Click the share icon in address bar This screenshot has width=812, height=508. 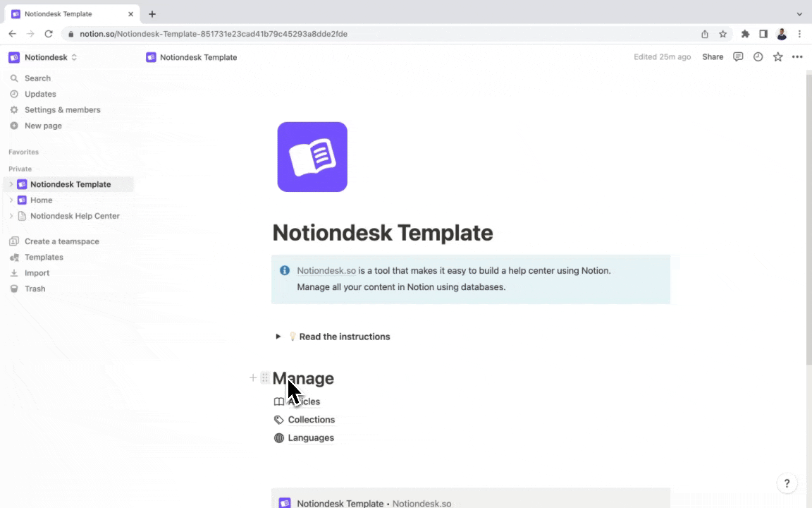[x=705, y=34]
